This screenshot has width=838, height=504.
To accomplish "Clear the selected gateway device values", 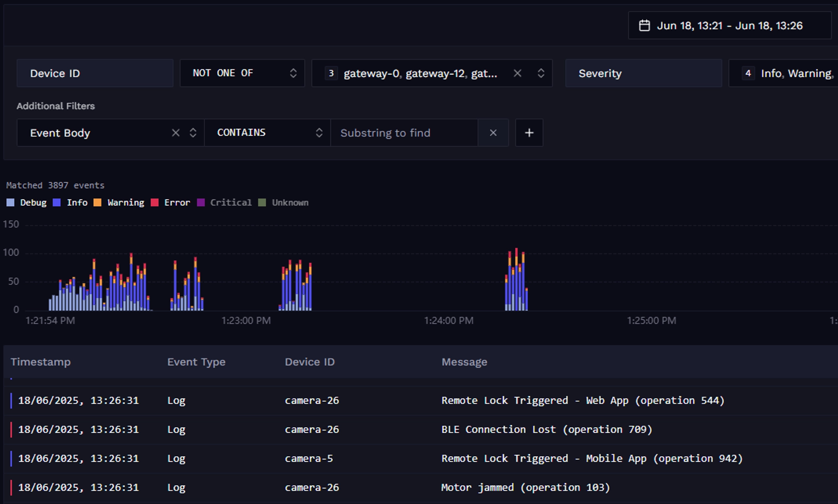I will point(517,73).
